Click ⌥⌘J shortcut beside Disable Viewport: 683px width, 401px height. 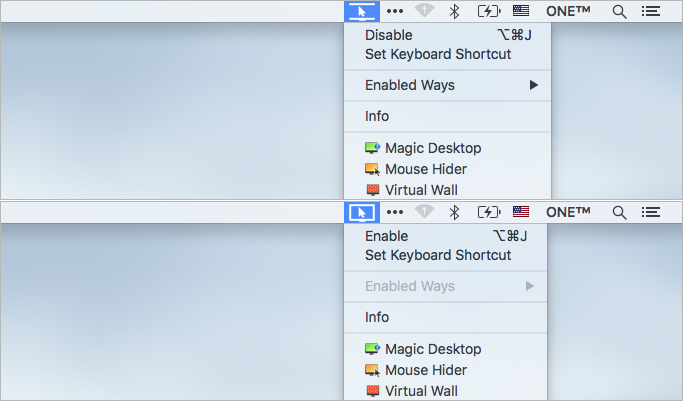pyautogui.click(x=514, y=35)
